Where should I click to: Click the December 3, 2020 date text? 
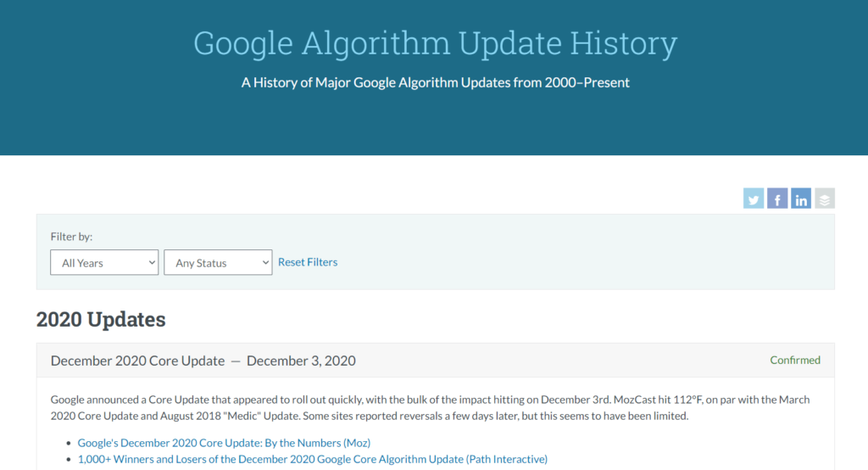pyautogui.click(x=301, y=361)
